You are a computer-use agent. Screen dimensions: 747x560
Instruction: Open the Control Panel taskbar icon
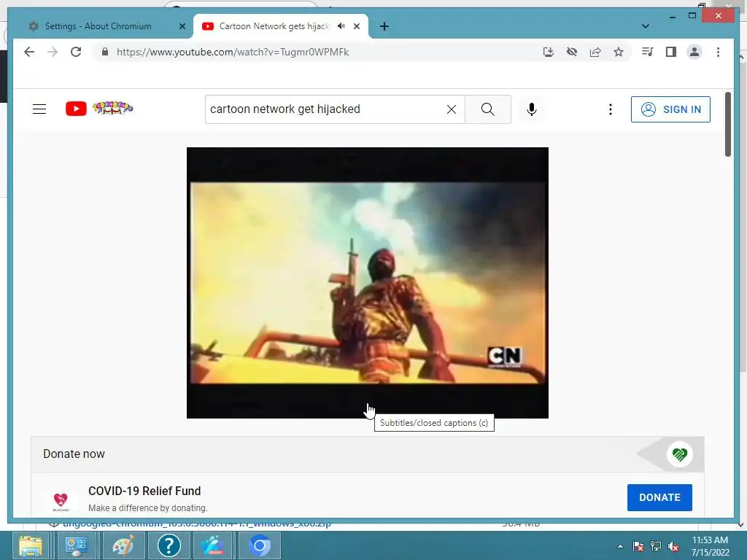[76, 545]
